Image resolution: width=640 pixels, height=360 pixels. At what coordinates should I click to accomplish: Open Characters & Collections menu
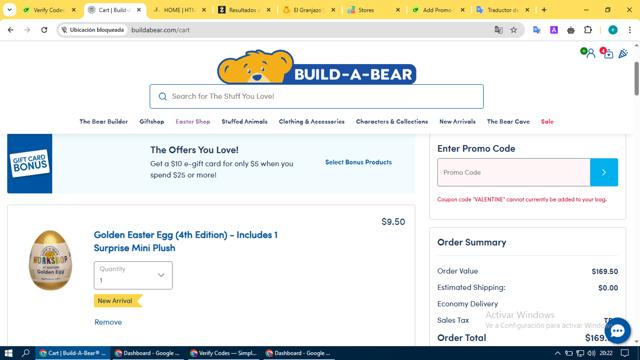392,122
